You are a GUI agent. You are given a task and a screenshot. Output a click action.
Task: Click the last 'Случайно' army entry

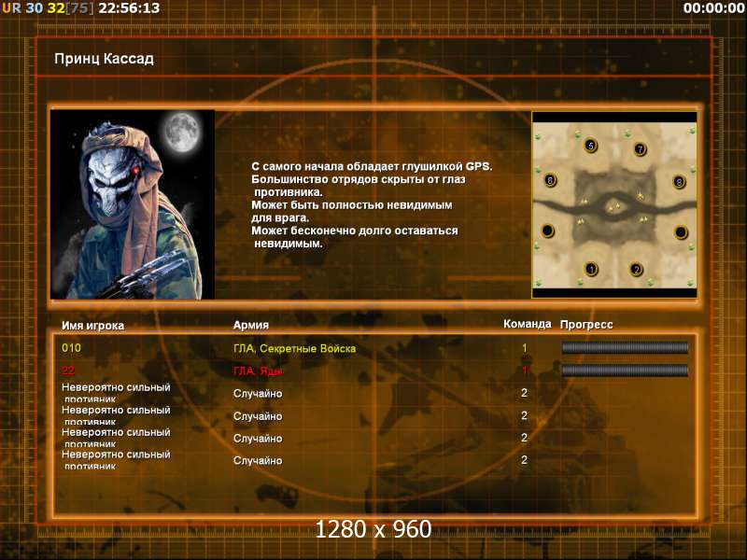(x=258, y=461)
